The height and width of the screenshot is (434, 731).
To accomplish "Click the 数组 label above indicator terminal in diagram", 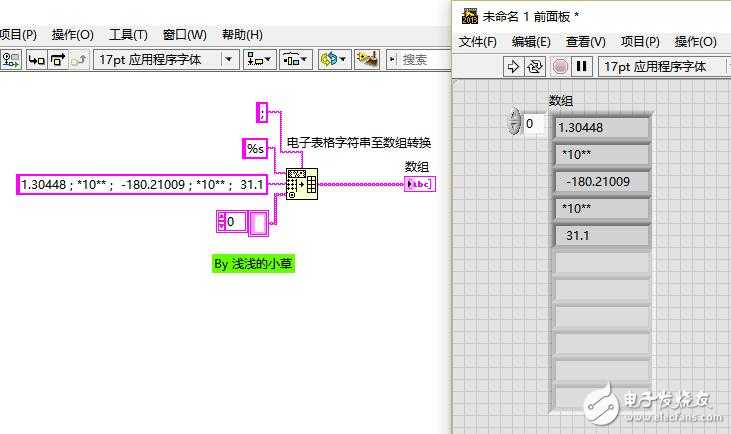I will [x=417, y=167].
